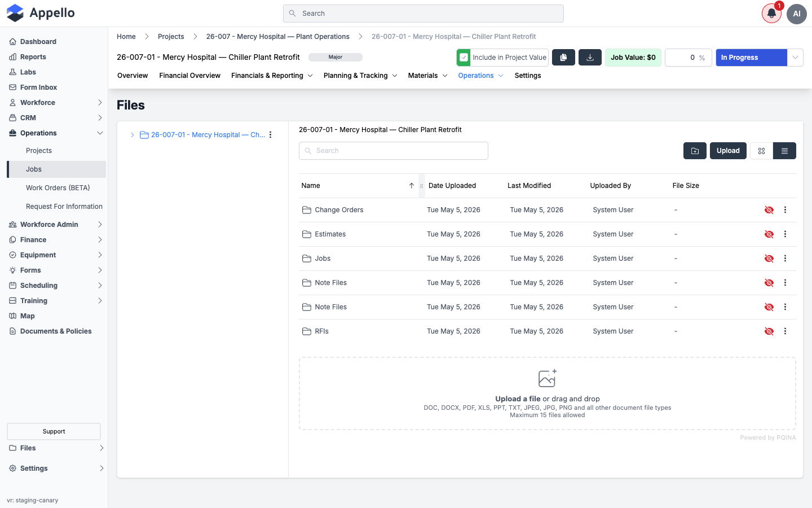Toggle visibility of Estimates folder

(x=769, y=234)
